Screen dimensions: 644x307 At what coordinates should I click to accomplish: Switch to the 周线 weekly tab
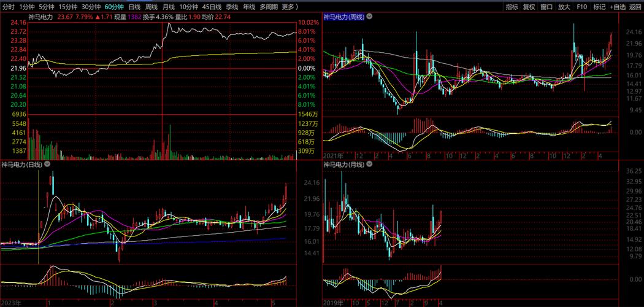coord(151,7)
